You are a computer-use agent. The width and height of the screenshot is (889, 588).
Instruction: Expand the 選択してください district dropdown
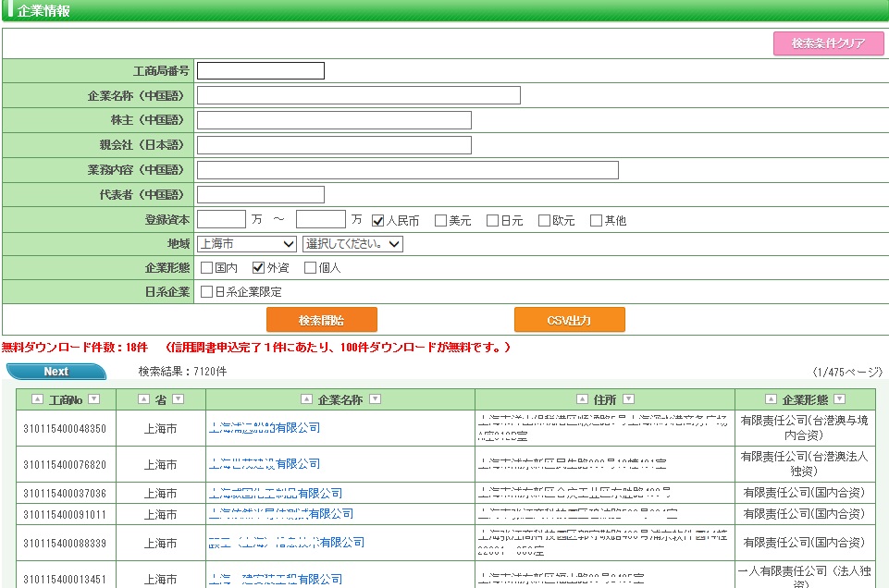(x=352, y=244)
